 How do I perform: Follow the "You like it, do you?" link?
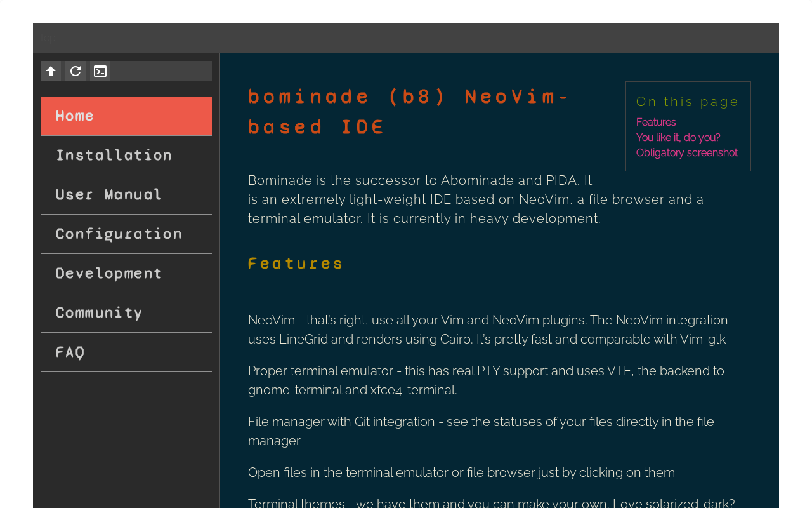678,138
